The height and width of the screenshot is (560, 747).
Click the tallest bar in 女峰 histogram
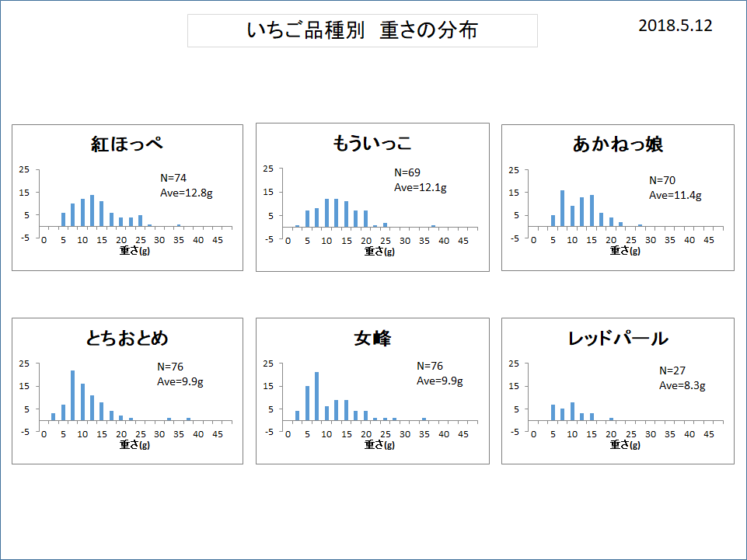coord(317,396)
